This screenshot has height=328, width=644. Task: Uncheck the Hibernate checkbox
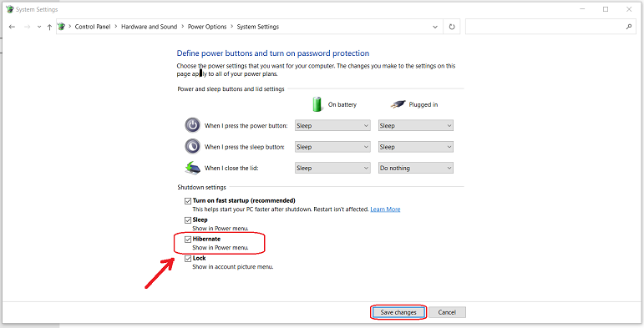[x=188, y=240]
